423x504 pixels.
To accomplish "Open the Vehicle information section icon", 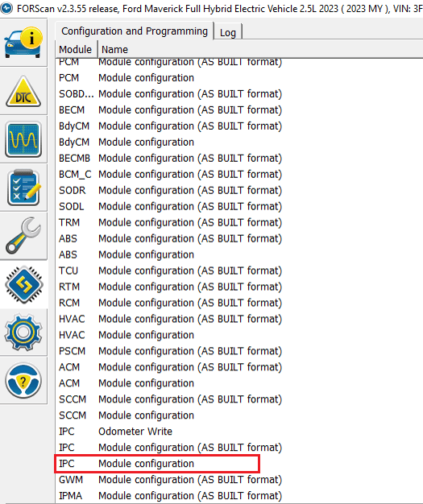I will 23,43.
